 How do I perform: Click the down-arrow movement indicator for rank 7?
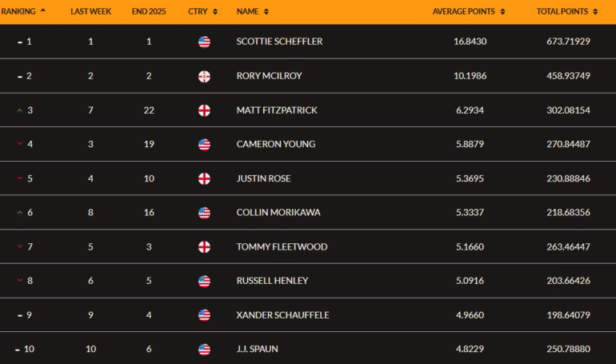(20, 247)
